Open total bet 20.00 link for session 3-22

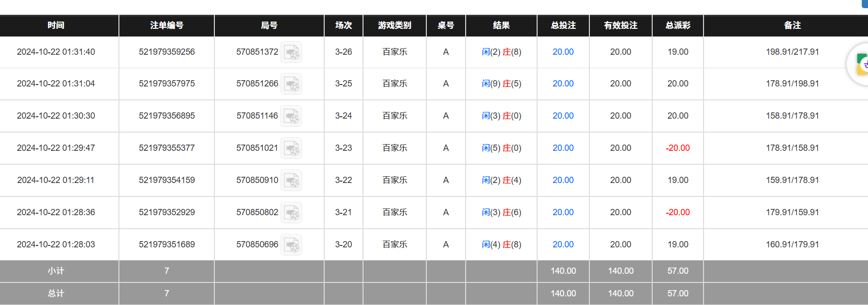(563, 180)
